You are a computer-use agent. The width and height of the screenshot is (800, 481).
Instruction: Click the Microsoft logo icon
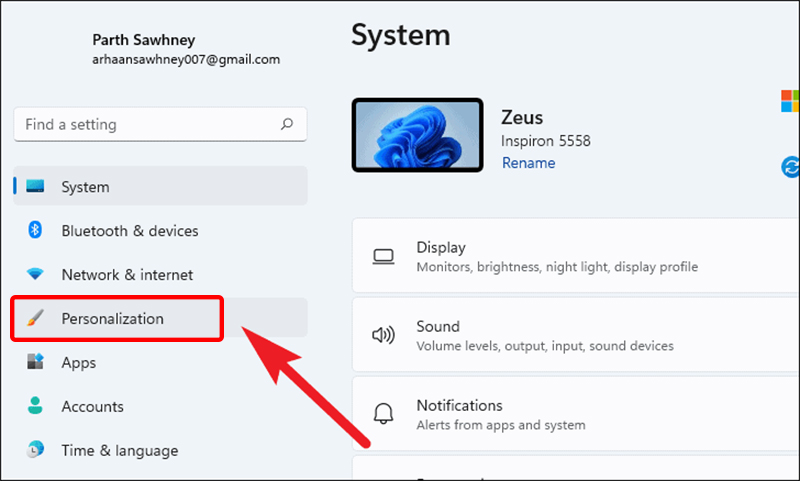coord(790,100)
